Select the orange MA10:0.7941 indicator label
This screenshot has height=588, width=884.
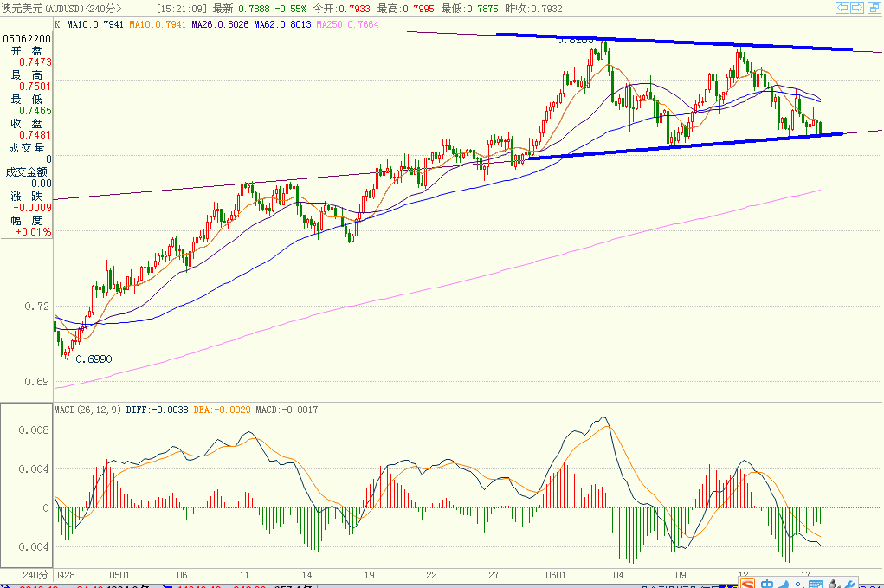click(x=158, y=24)
